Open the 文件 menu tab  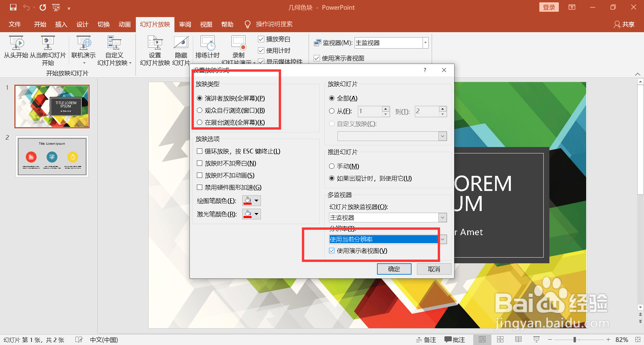pos(15,24)
